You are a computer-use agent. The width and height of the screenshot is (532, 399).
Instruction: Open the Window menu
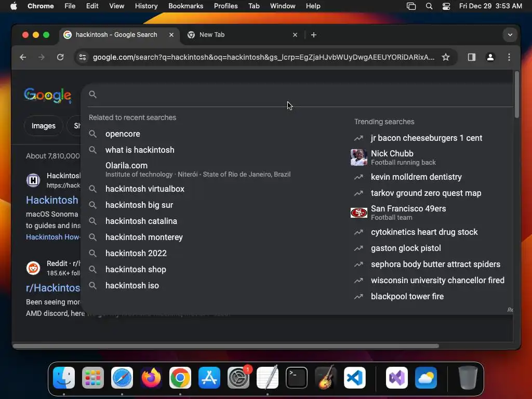coord(283,6)
